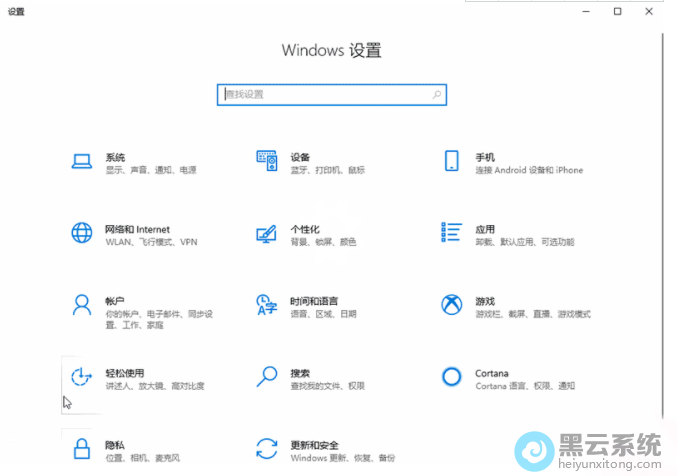This screenshot has height=476, width=677.
Task: Open the 更新和安全 settings category label
Action: tap(315, 444)
